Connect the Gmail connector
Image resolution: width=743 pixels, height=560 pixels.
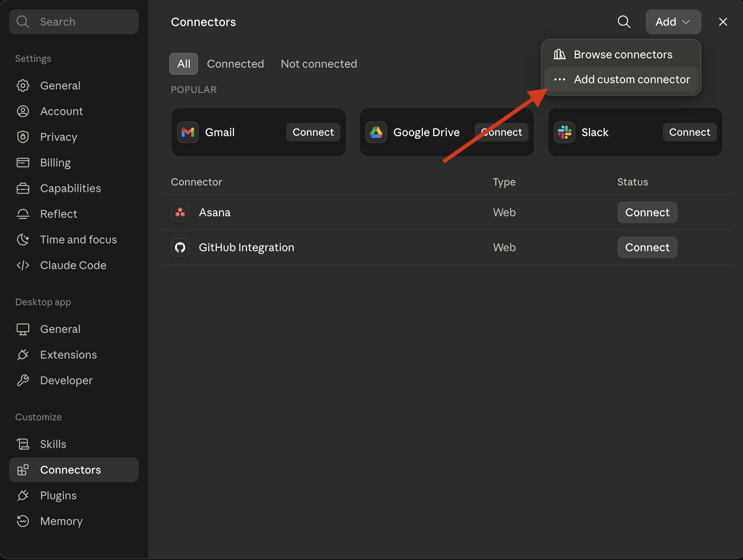tap(313, 132)
